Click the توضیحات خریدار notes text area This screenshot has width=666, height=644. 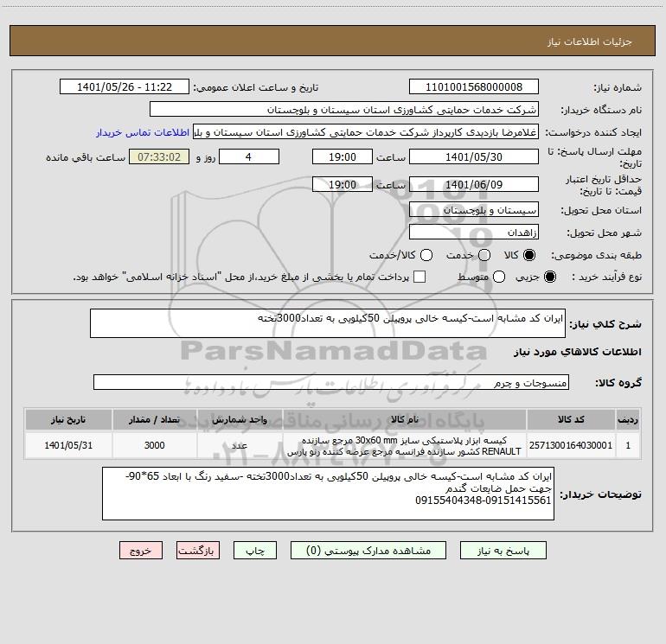coord(328,494)
